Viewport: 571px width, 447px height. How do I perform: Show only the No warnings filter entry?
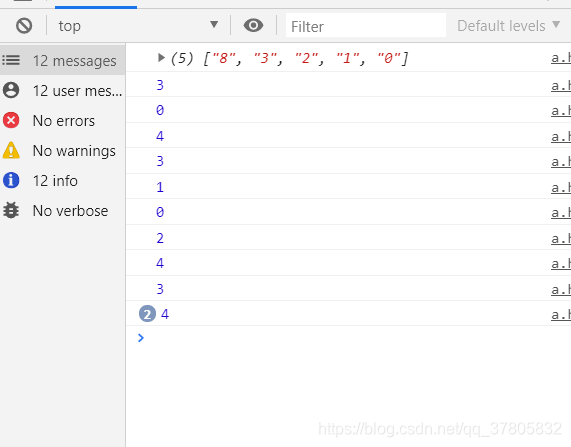(63, 150)
